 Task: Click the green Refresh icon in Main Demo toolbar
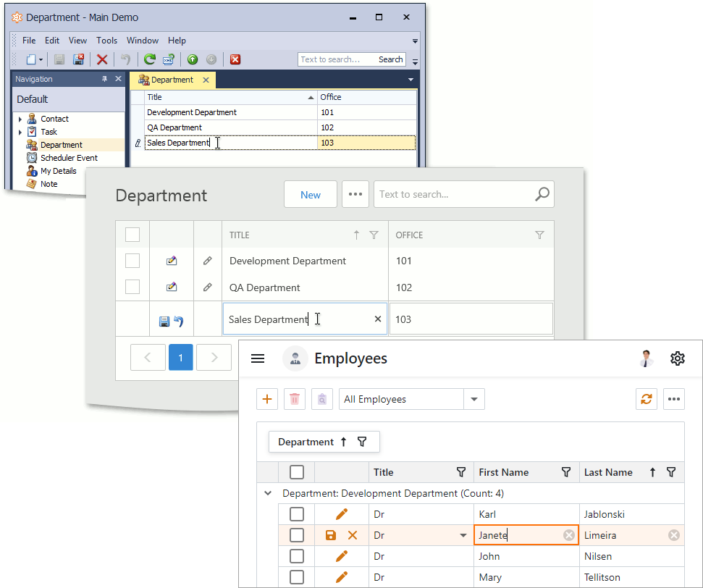click(150, 59)
